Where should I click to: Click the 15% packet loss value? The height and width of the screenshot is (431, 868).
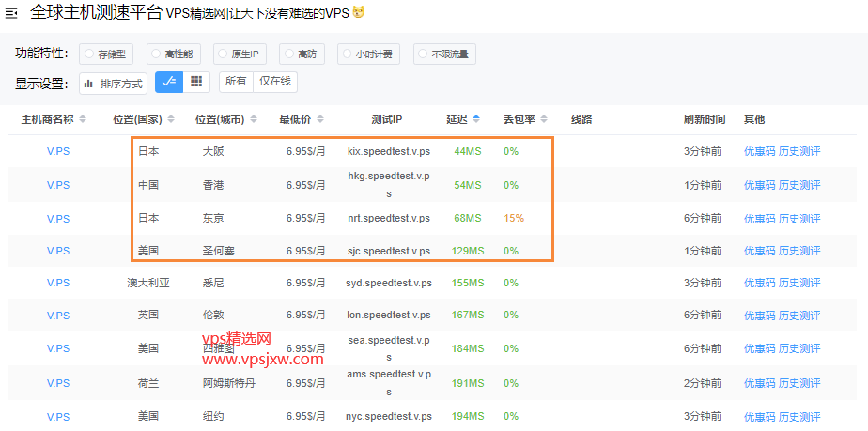(514, 219)
